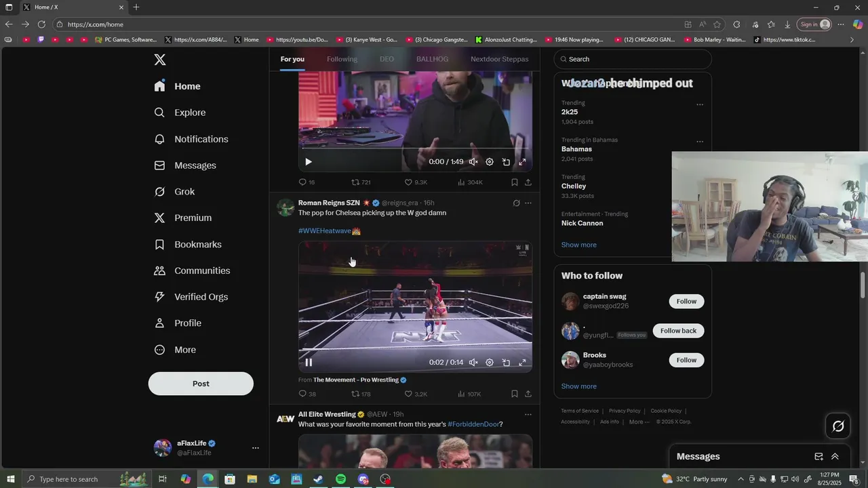Open aFlaxLife account options menu
This screenshot has height=488, width=868.
tap(255, 448)
